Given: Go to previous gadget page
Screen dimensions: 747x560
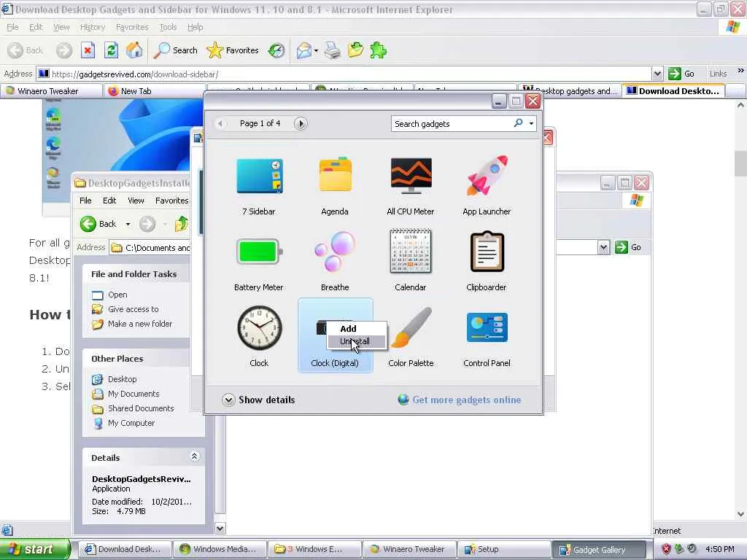Looking at the screenshot, I should [x=220, y=124].
